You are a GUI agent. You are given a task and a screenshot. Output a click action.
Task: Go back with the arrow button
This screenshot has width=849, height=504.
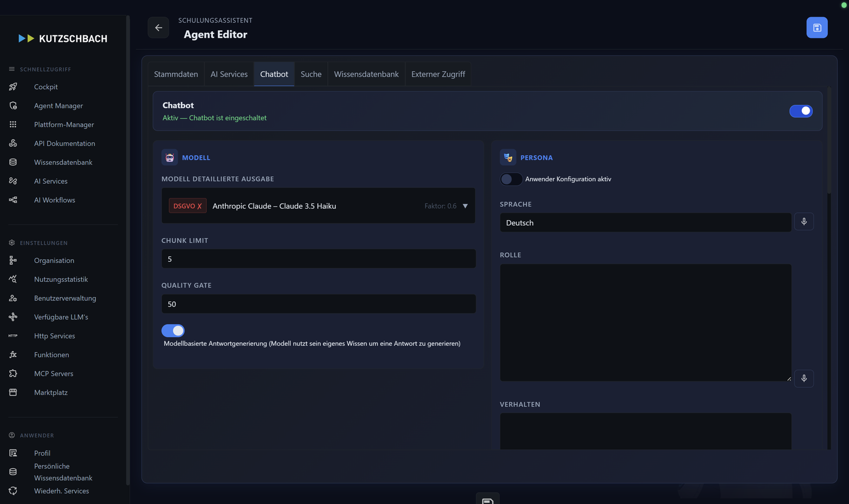(x=159, y=28)
